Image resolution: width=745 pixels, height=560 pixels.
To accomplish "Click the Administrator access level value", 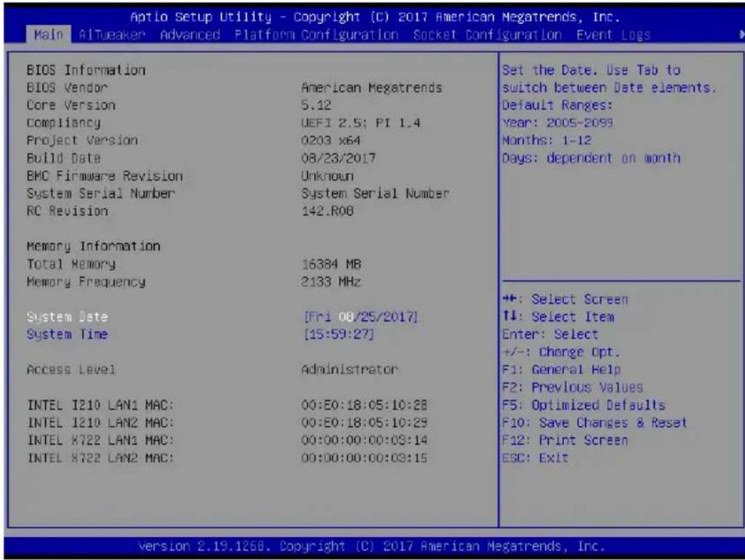I will 350,370.
